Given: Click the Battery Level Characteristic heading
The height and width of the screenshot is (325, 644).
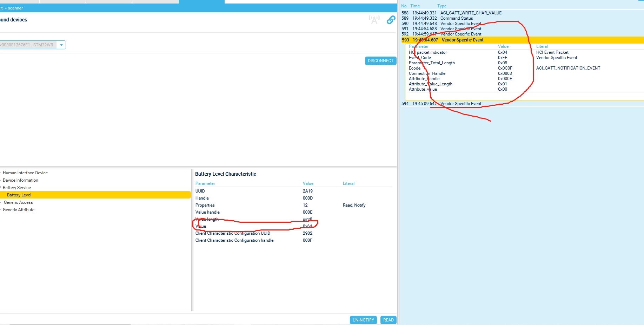Looking at the screenshot, I should [x=226, y=174].
